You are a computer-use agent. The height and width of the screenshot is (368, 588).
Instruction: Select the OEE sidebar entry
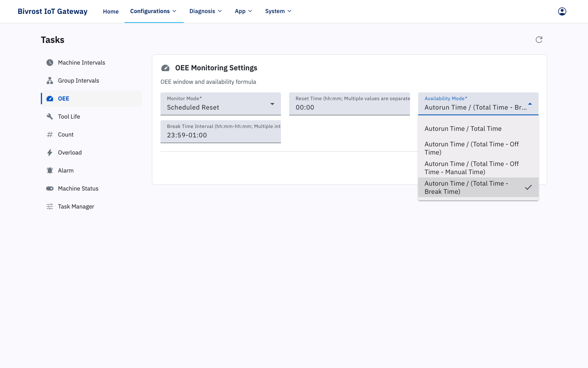pyautogui.click(x=91, y=99)
